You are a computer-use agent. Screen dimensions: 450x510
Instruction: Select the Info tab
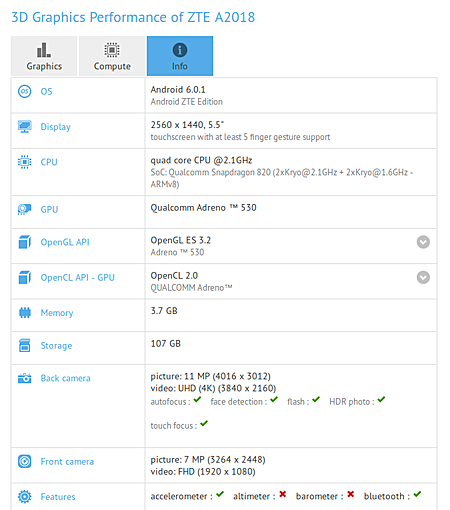(x=180, y=56)
